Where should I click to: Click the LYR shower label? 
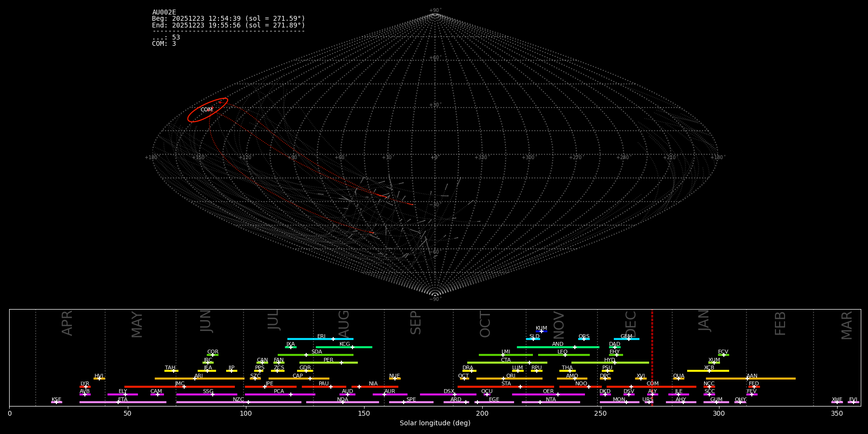click(85, 384)
